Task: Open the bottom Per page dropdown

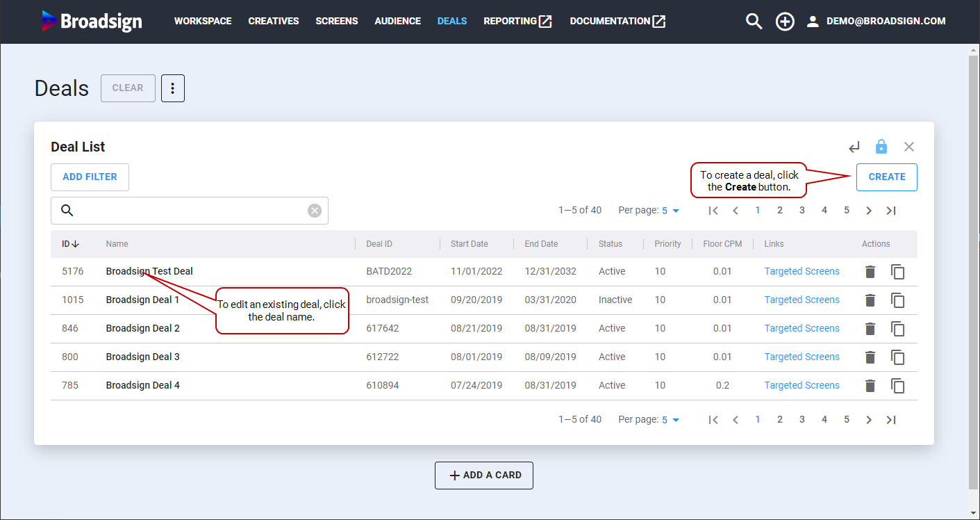Action: tap(671, 420)
